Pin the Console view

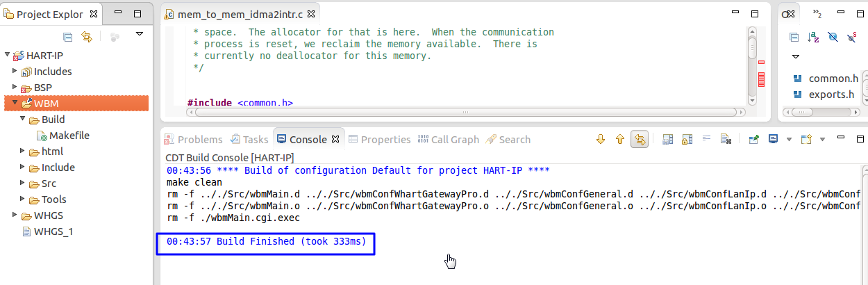(x=753, y=140)
